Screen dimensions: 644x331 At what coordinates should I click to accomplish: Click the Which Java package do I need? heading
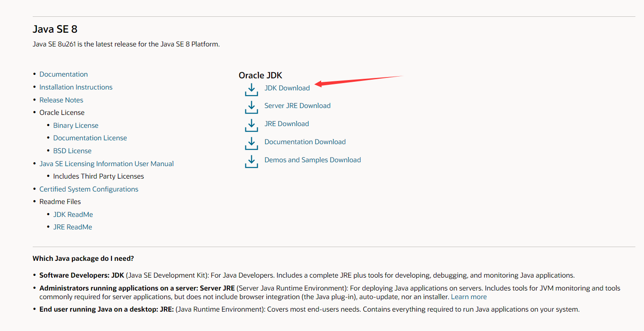84,259
